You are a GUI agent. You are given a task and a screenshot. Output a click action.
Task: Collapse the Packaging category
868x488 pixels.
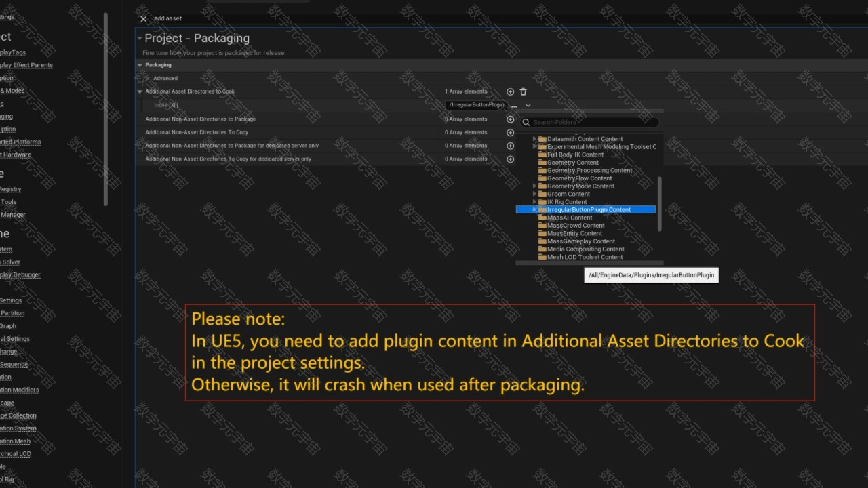(x=140, y=65)
